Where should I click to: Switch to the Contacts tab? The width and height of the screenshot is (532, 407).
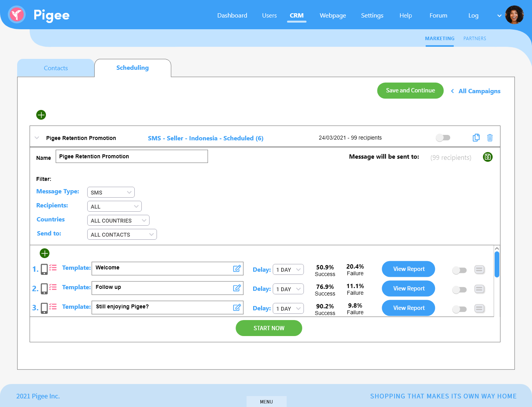point(56,68)
